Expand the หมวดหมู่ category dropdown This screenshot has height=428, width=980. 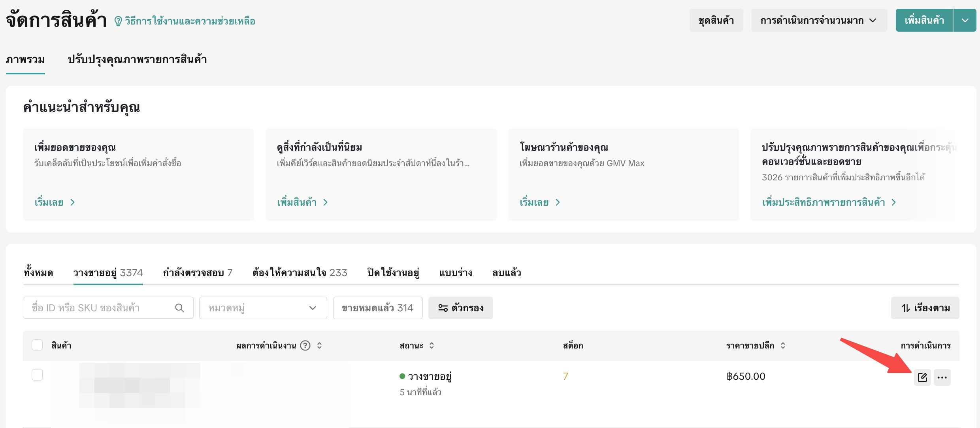click(x=263, y=308)
